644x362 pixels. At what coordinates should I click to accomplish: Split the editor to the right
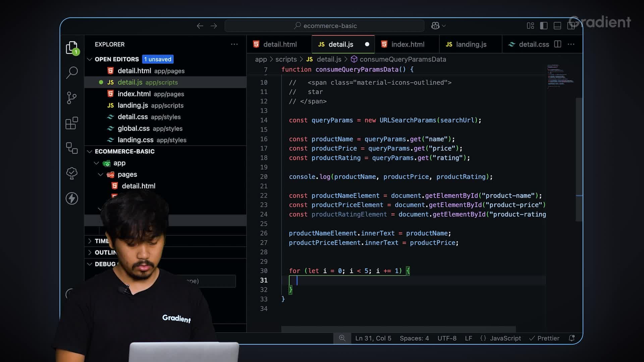click(x=558, y=44)
